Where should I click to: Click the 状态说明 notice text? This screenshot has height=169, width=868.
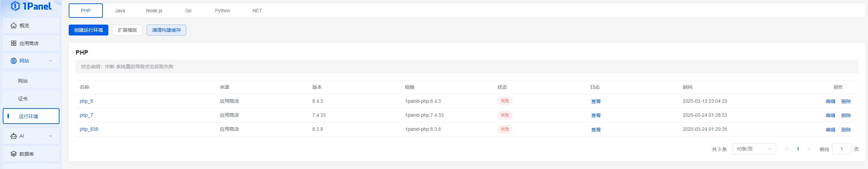pyautogui.click(x=127, y=67)
